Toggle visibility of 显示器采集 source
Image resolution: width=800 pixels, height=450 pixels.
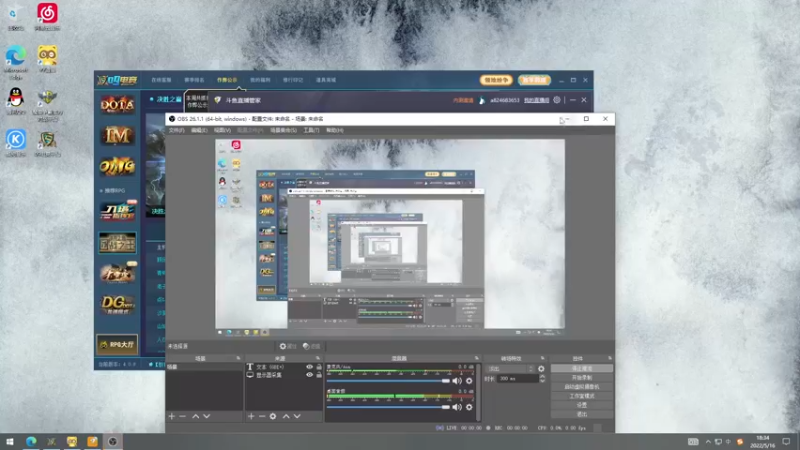tap(309, 375)
